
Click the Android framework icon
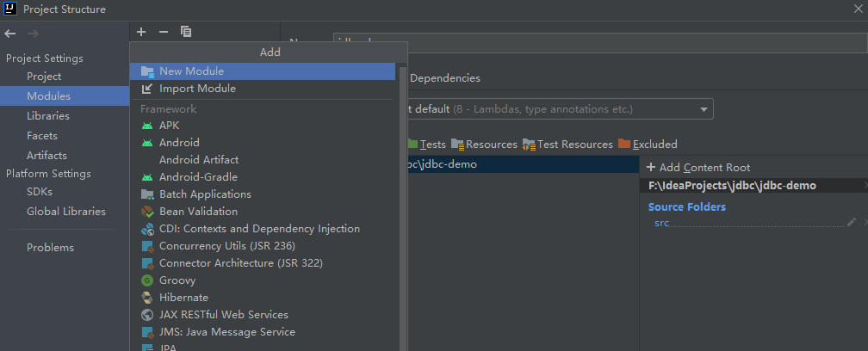pos(147,143)
